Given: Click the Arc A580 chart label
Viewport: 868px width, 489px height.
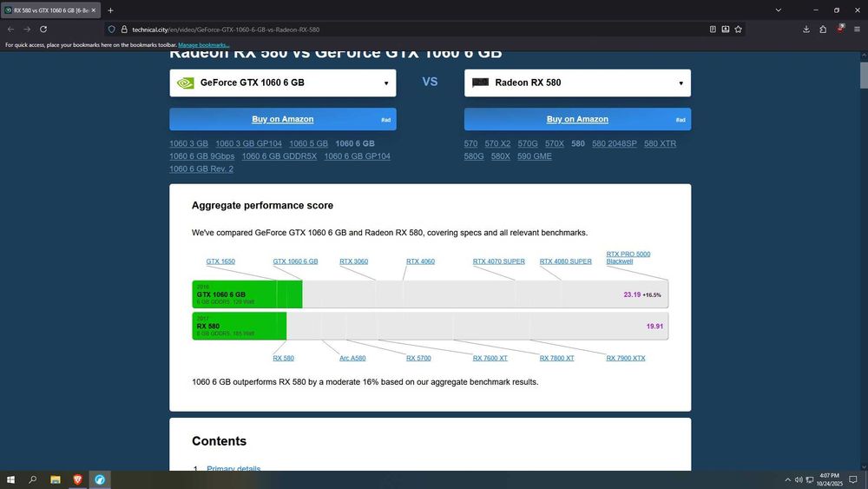Looking at the screenshot, I should pyautogui.click(x=352, y=359).
